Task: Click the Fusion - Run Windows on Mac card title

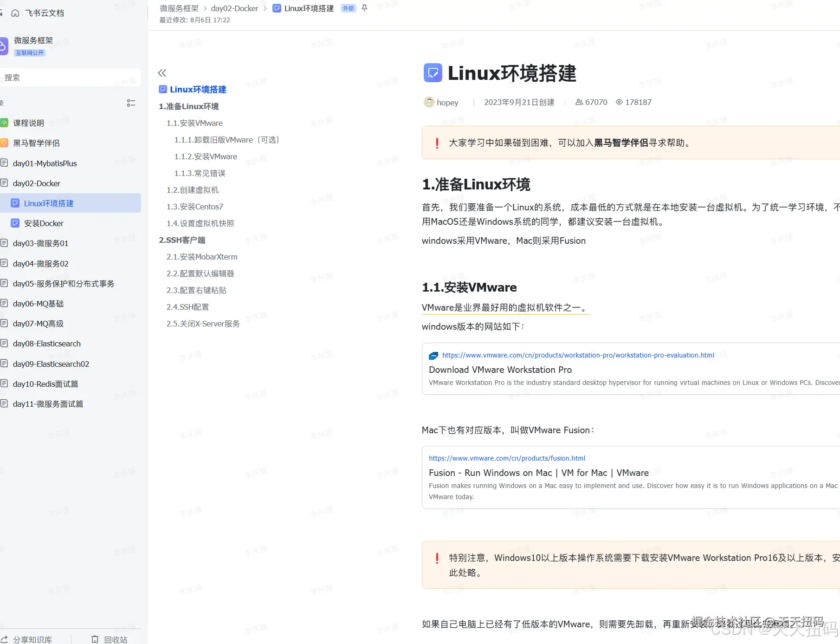Action: click(539, 473)
